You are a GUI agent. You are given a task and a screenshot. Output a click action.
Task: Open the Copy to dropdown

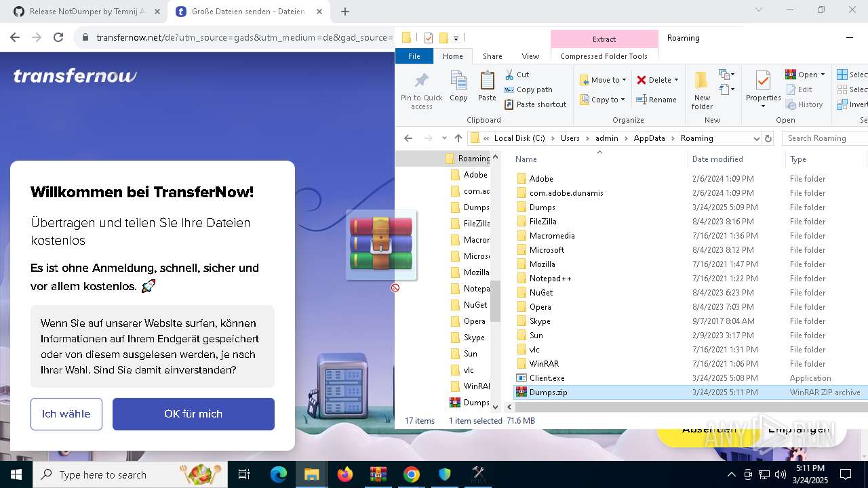click(601, 100)
